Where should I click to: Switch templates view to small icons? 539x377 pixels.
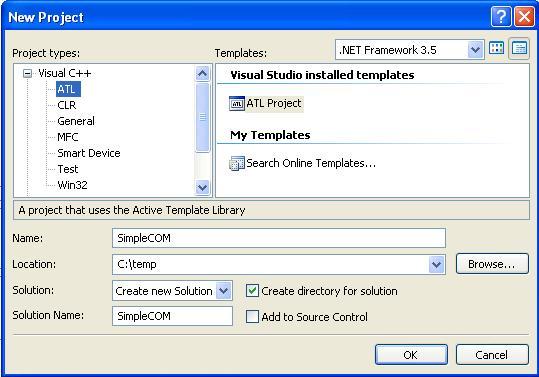click(519, 49)
